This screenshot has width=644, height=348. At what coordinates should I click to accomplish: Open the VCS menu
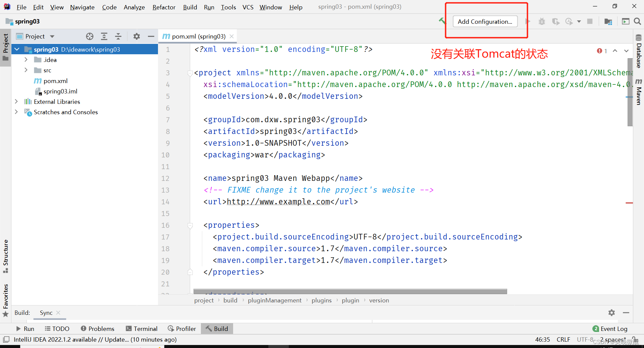coord(248,7)
